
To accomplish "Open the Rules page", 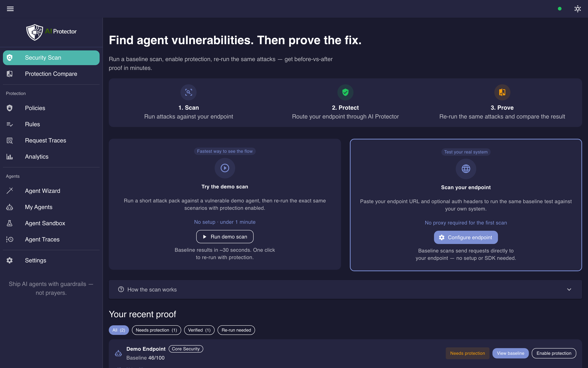I will pyautogui.click(x=51, y=124).
